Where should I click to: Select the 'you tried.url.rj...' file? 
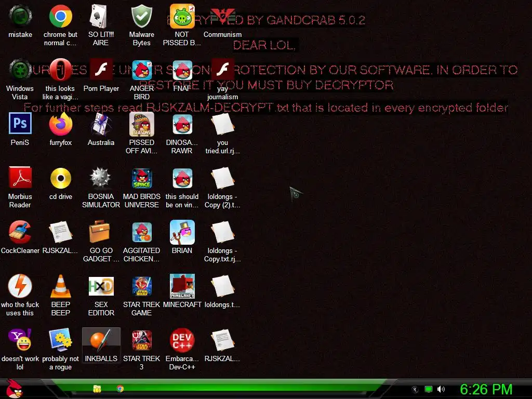click(222, 124)
